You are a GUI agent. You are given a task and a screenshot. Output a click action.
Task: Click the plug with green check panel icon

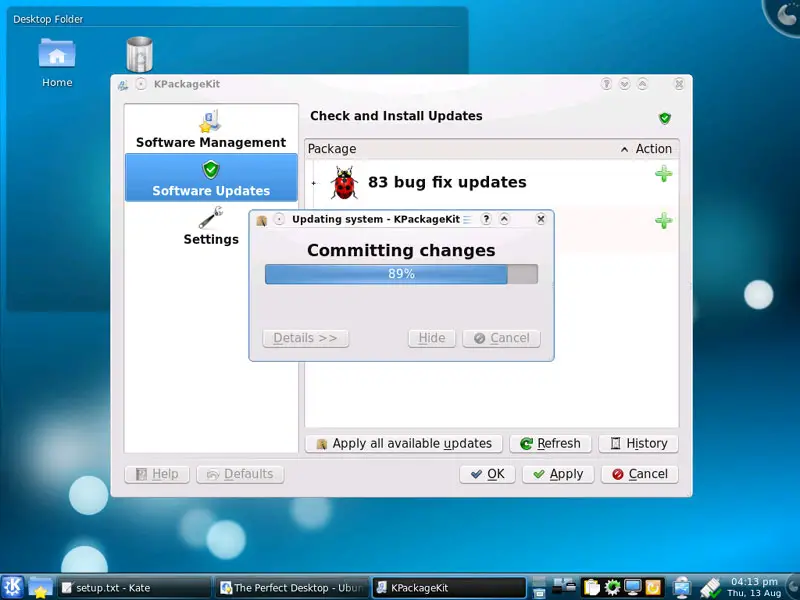tap(710, 588)
